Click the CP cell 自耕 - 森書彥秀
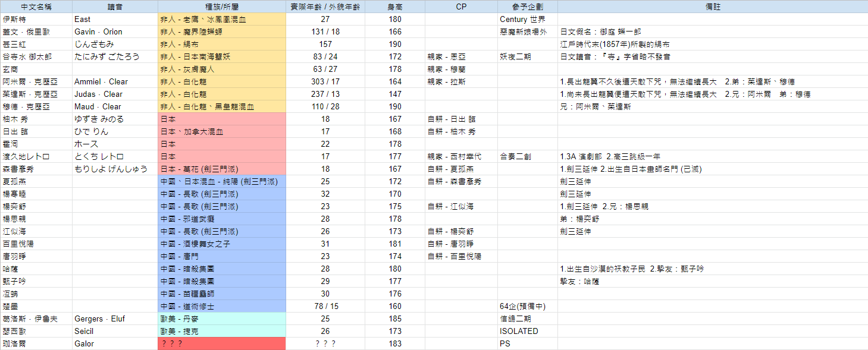The image size is (868, 350). point(461,182)
